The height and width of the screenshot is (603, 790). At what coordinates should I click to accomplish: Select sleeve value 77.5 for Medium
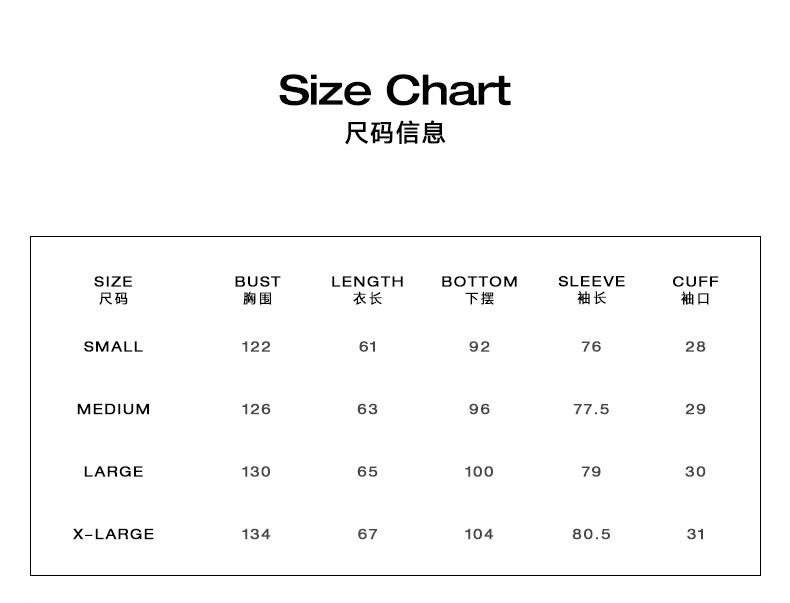click(x=591, y=409)
